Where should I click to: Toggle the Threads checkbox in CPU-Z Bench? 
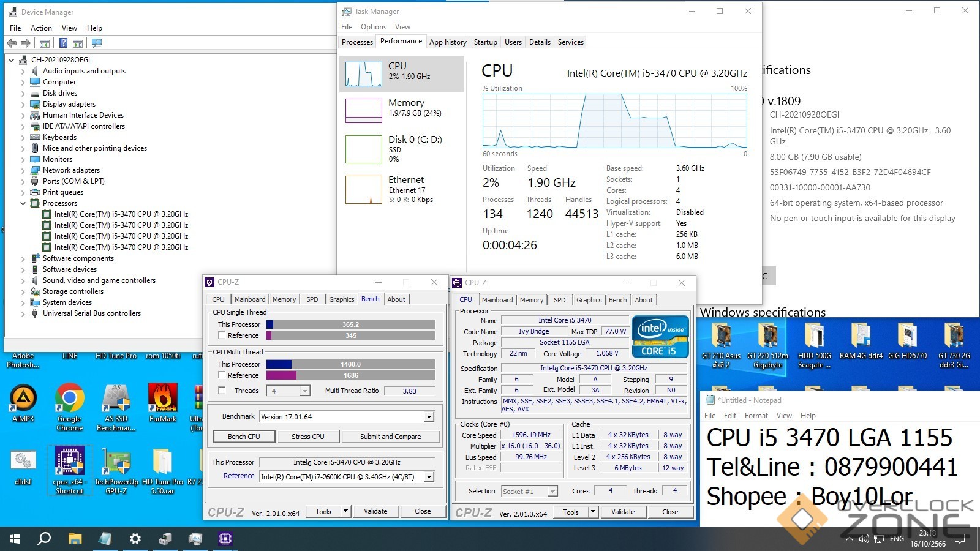[222, 391]
